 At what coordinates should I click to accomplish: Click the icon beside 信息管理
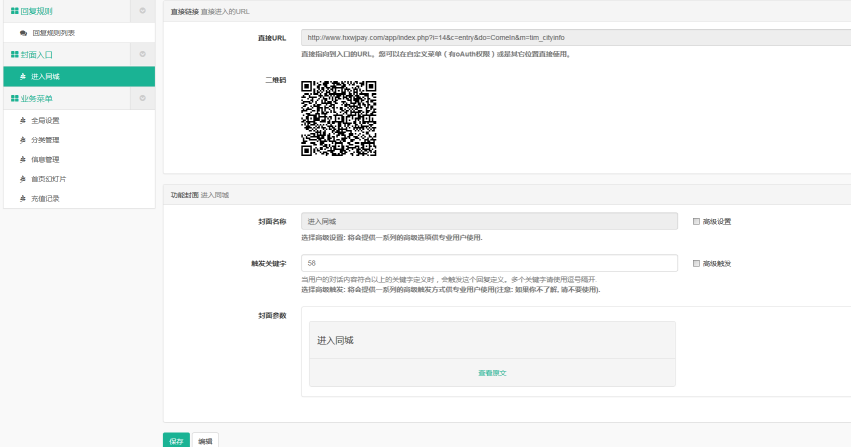(x=23, y=159)
